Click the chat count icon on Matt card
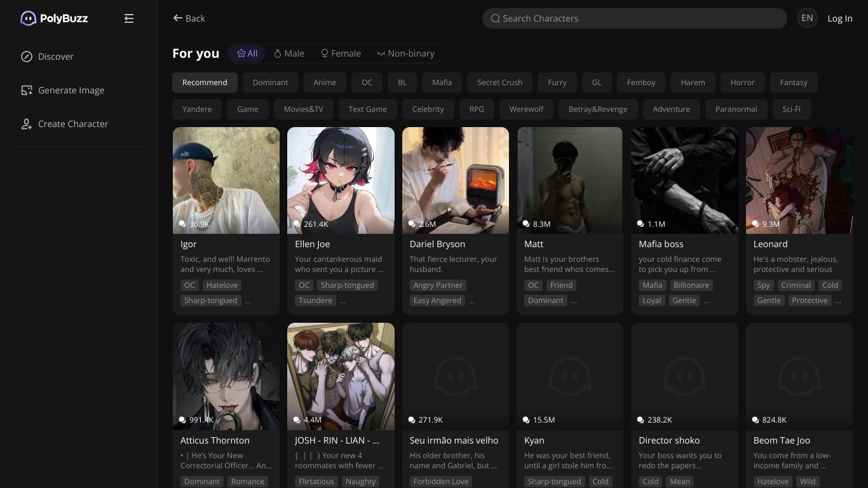Image resolution: width=868 pixels, height=488 pixels. coord(526,224)
